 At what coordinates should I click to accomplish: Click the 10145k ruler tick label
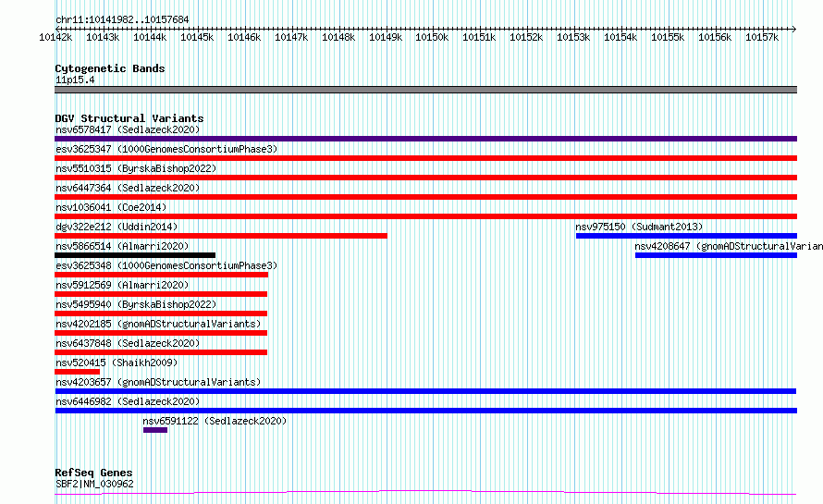(197, 37)
